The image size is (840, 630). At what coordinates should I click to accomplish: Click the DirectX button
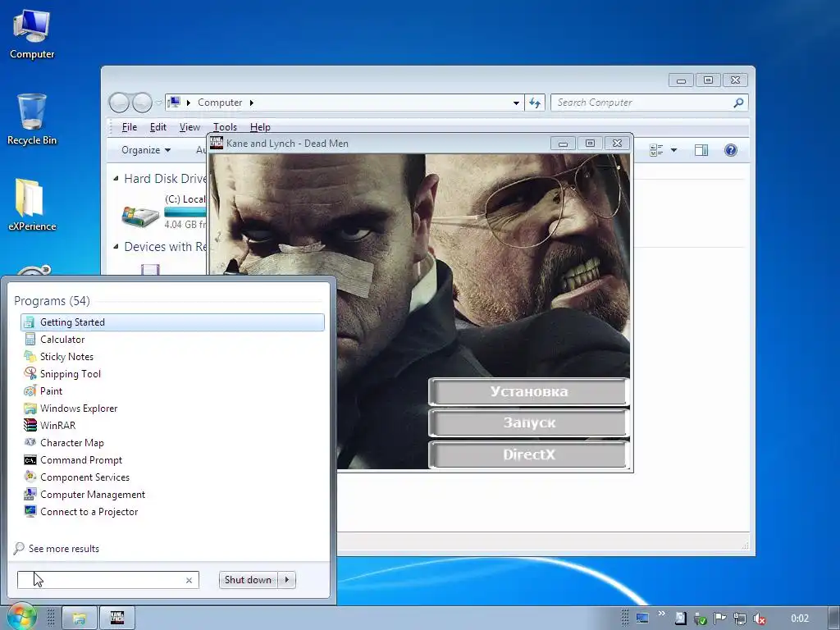pyautogui.click(x=528, y=454)
